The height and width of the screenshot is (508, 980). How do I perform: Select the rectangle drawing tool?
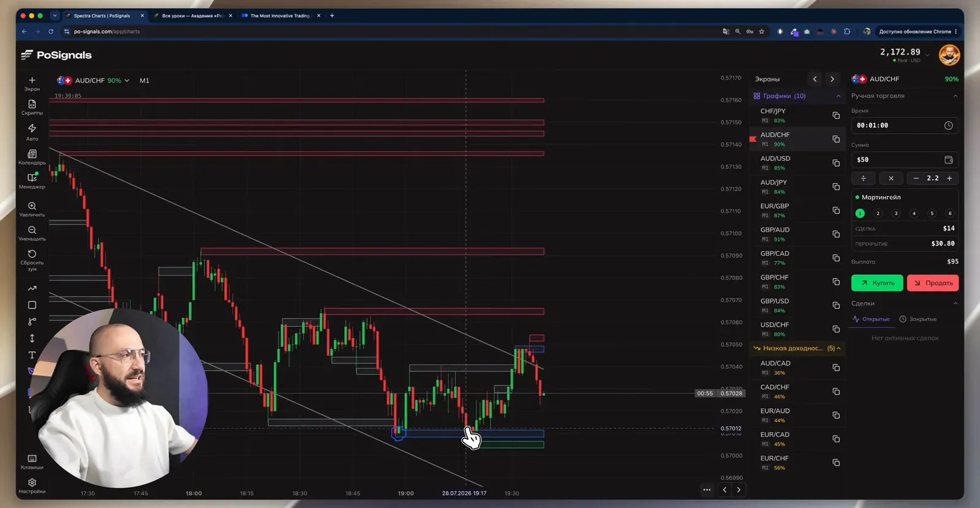click(x=32, y=305)
